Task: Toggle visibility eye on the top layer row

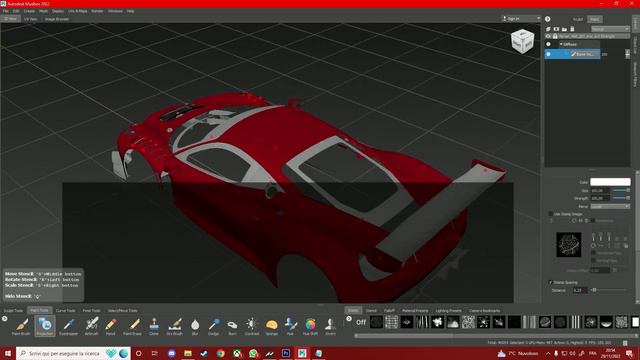Action: (549, 36)
